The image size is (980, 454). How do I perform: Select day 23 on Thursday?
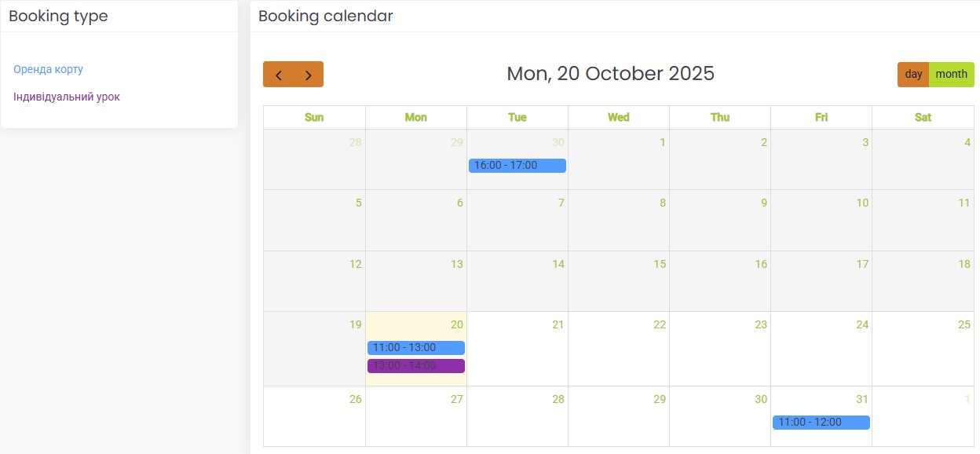[760, 324]
